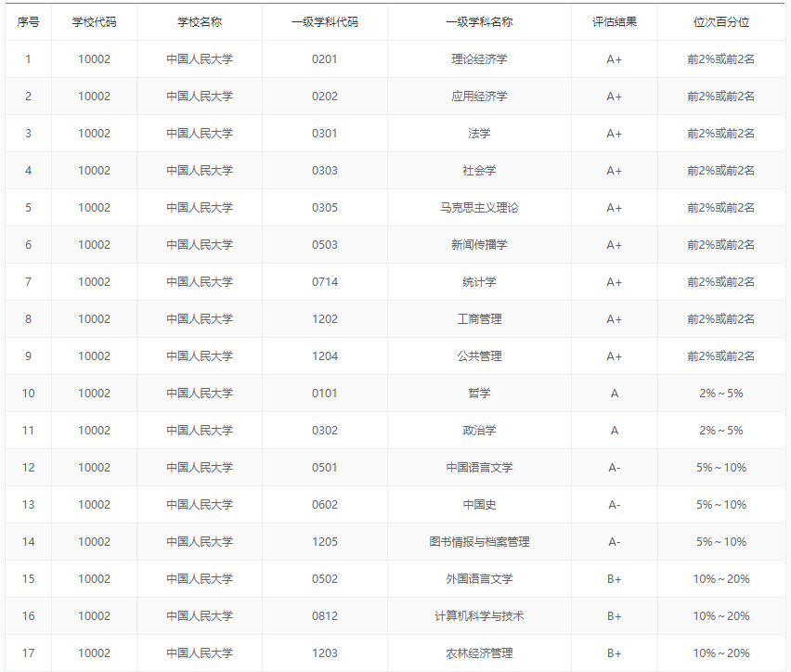This screenshot has width=791, height=672.
Task: Click the 序号 column header
Action: coord(28,22)
